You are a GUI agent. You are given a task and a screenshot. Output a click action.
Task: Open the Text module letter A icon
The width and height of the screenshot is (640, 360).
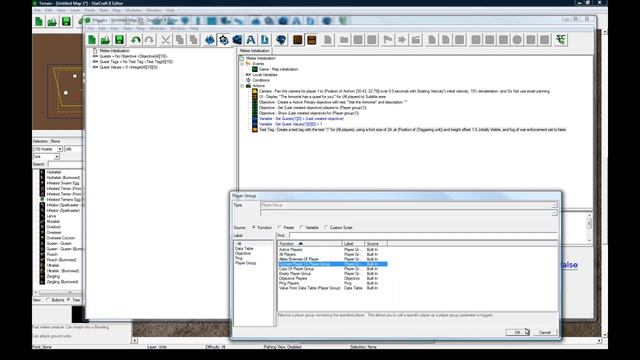251,40
